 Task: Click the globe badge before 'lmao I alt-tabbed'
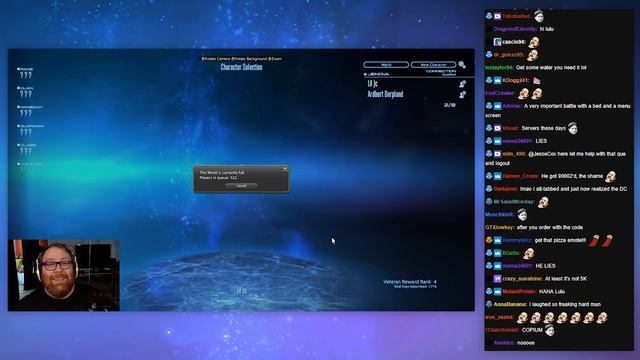pyautogui.click(x=489, y=189)
